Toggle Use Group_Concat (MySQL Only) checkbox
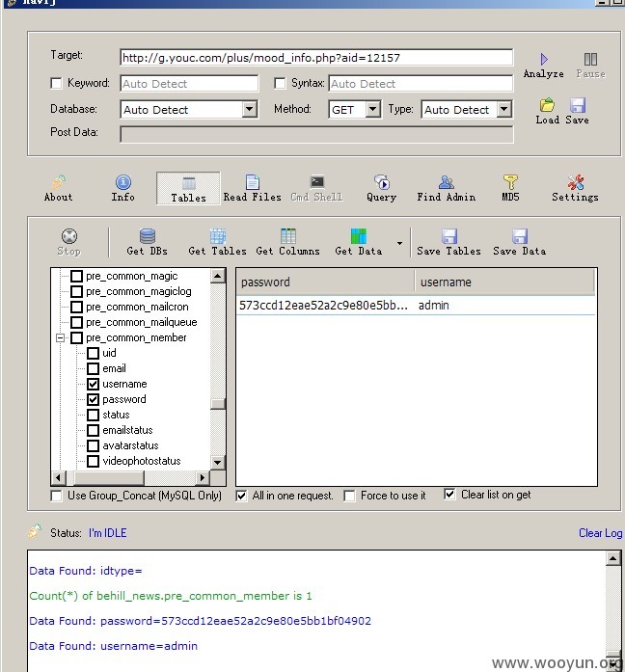 [x=56, y=496]
